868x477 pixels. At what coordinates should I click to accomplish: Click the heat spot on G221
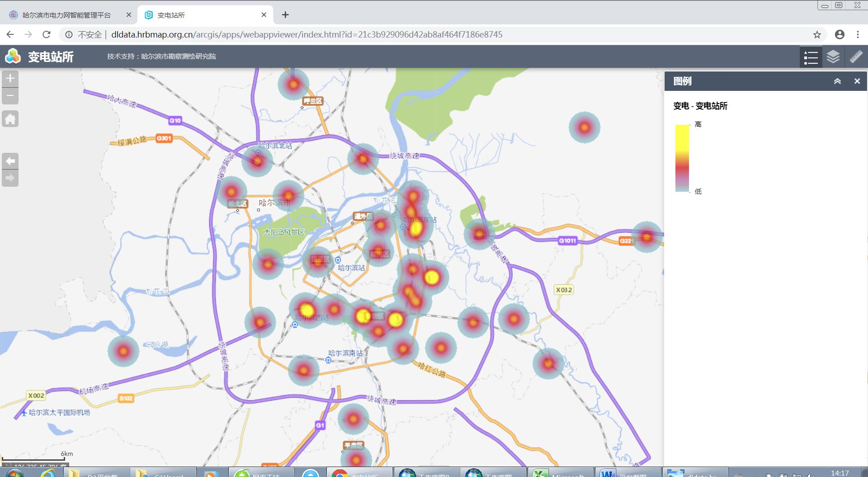[646, 237]
